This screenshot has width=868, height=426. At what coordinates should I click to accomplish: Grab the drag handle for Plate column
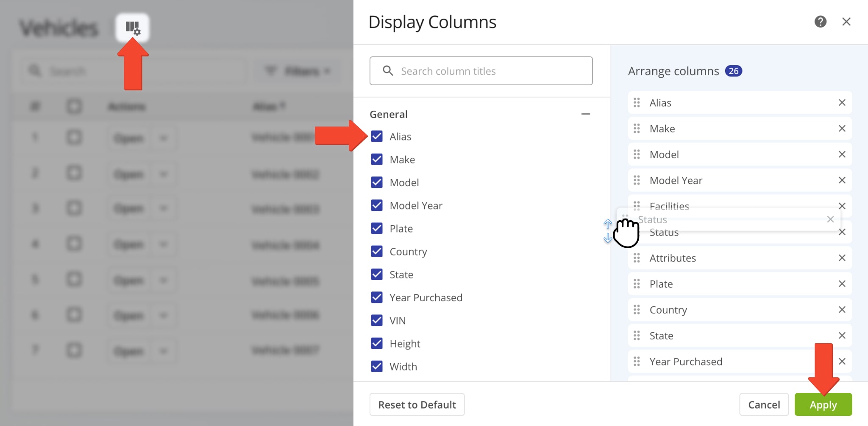[637, 284]
